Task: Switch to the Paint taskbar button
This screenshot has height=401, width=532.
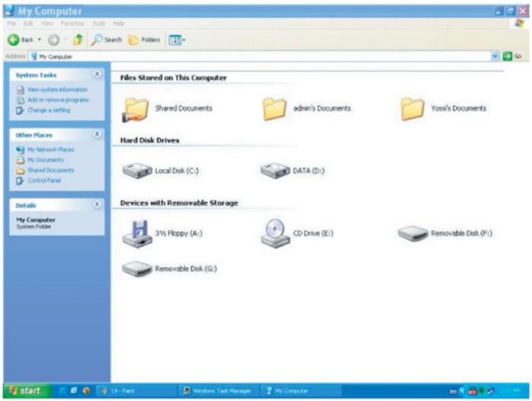Action: (136, 391)
